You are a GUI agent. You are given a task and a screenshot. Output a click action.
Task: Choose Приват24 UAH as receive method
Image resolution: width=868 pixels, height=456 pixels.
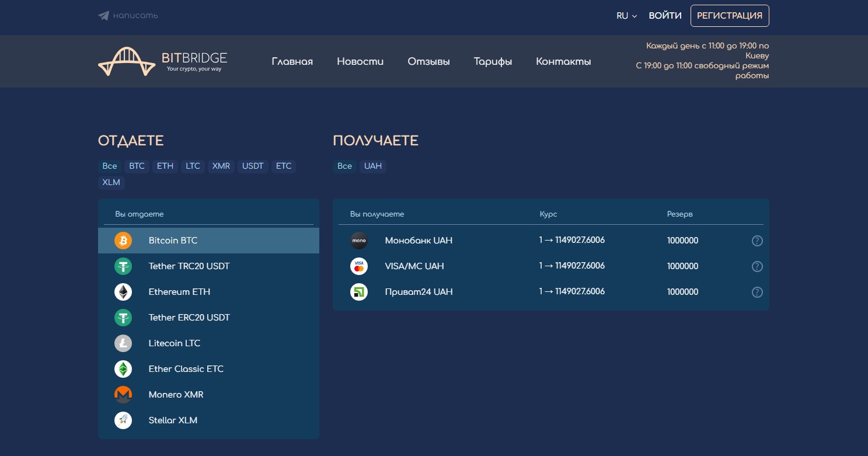click(550, 292)
